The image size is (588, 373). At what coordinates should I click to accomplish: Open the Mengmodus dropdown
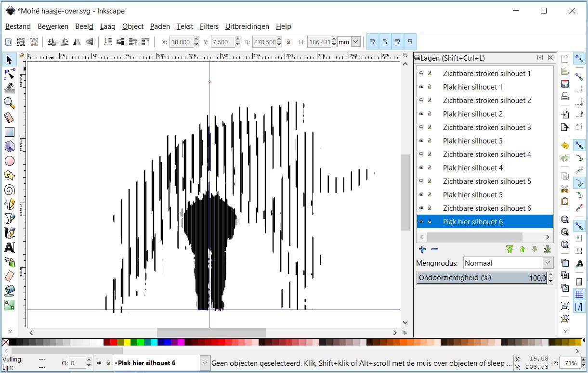point(548,263)
